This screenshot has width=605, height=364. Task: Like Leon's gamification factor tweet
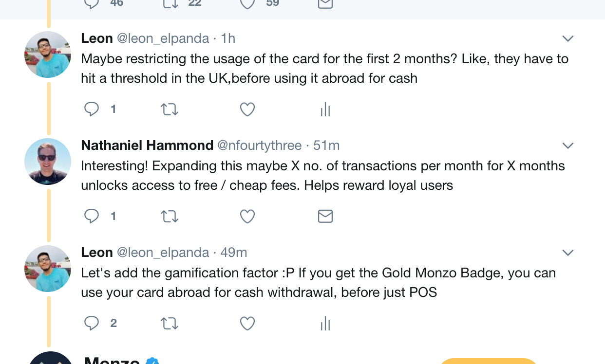pyautogui.click(x=247, y=323)
